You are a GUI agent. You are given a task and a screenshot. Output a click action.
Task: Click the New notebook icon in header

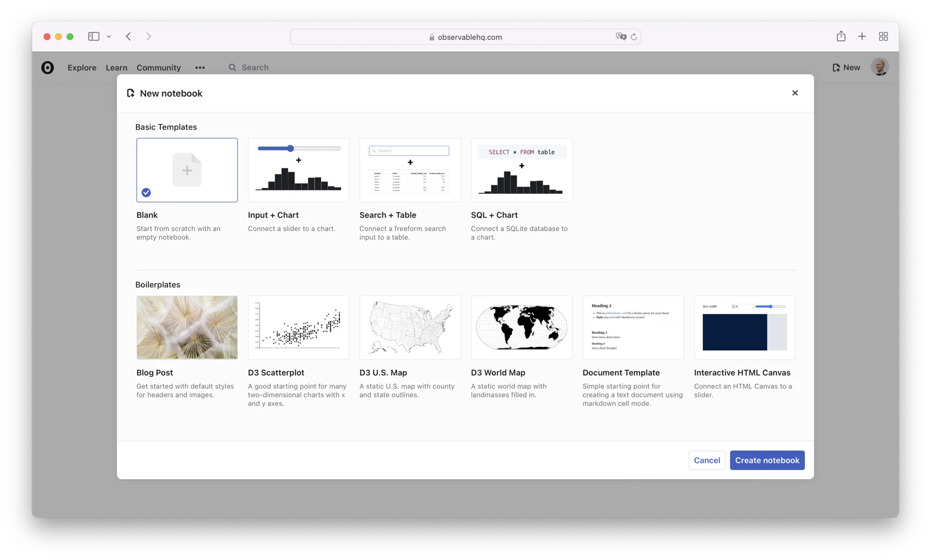coord(836,67)
